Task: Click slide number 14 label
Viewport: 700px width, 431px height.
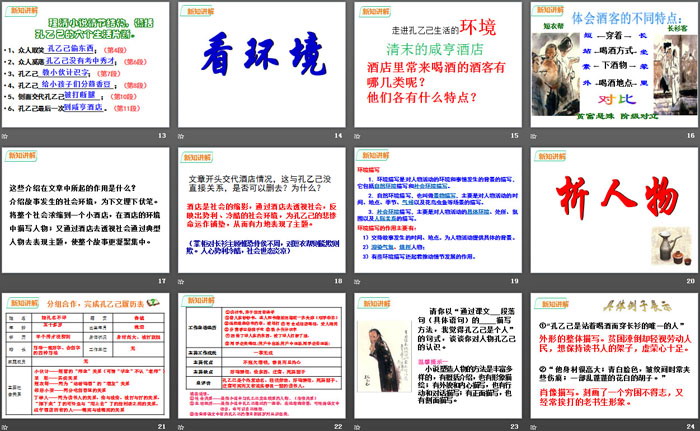Action: (338, 135)
